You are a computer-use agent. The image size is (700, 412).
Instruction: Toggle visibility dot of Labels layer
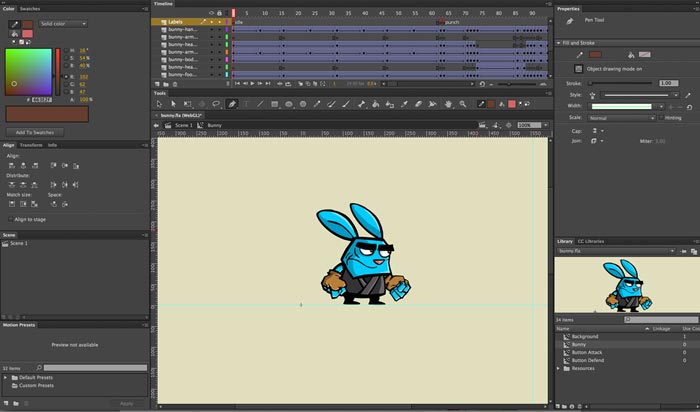click(212, 22)
